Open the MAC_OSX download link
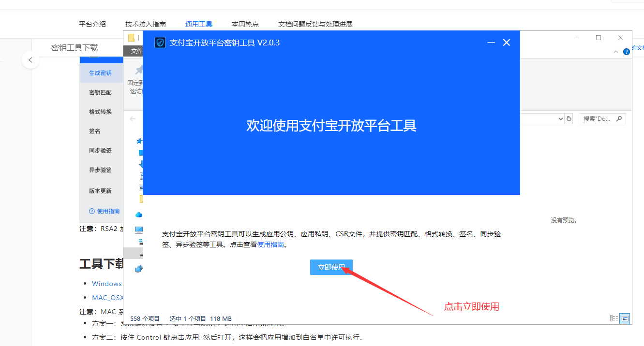644x346 pixels. pyautogui.click(x=108, y=298)
